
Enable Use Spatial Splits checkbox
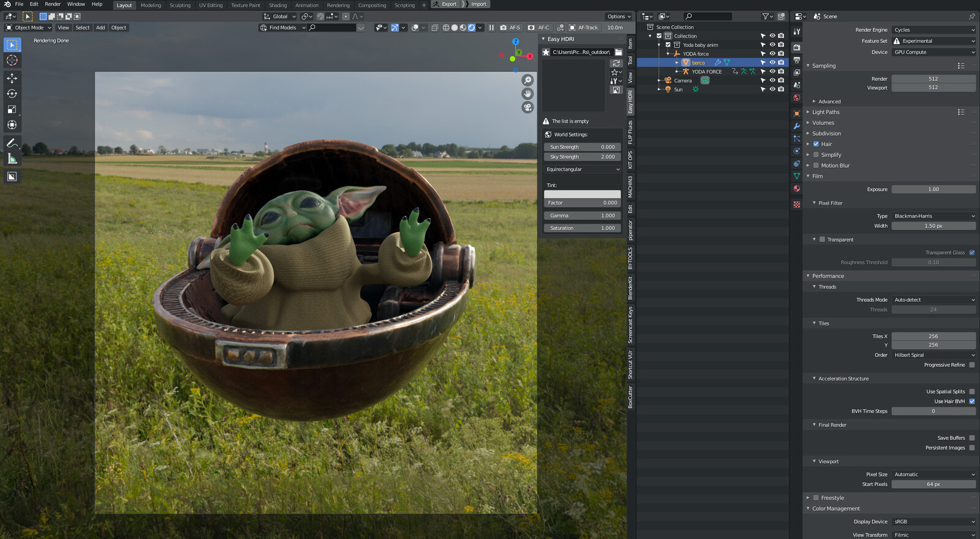[972, 391]
